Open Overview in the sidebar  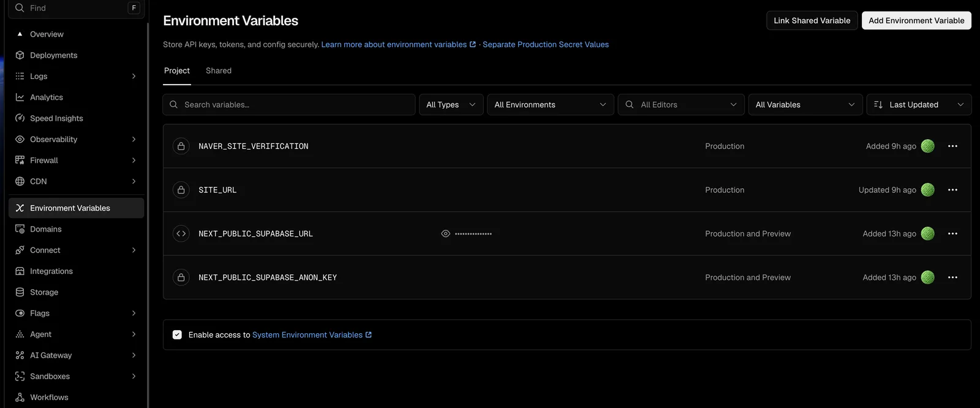pyautogui.click(x=77, y=34)
